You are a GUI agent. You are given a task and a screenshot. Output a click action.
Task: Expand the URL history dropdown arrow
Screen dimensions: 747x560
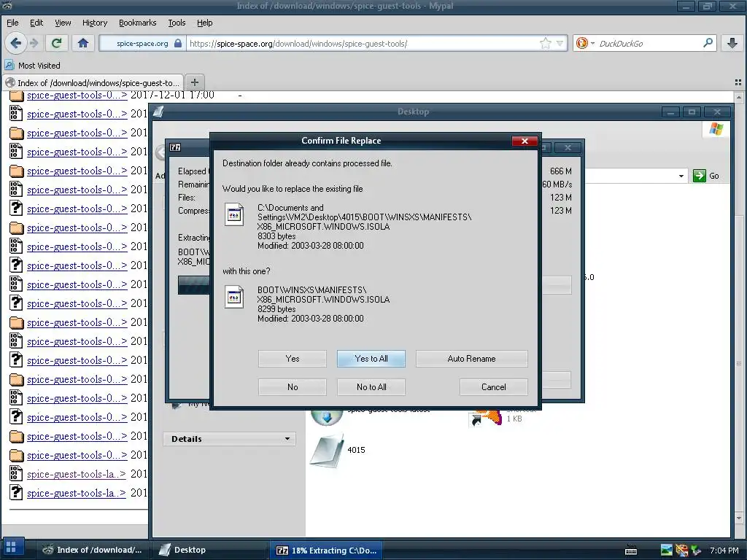click(x=560, y=43)
